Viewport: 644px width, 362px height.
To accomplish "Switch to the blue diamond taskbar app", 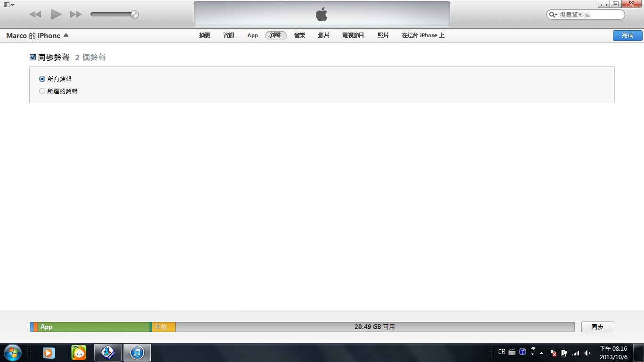I will 108,353.
